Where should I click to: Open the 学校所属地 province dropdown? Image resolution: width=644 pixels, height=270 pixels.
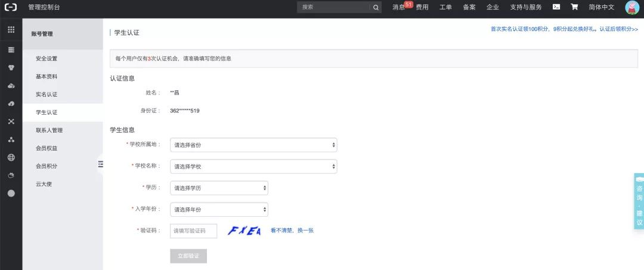click(x=253, y=145)
